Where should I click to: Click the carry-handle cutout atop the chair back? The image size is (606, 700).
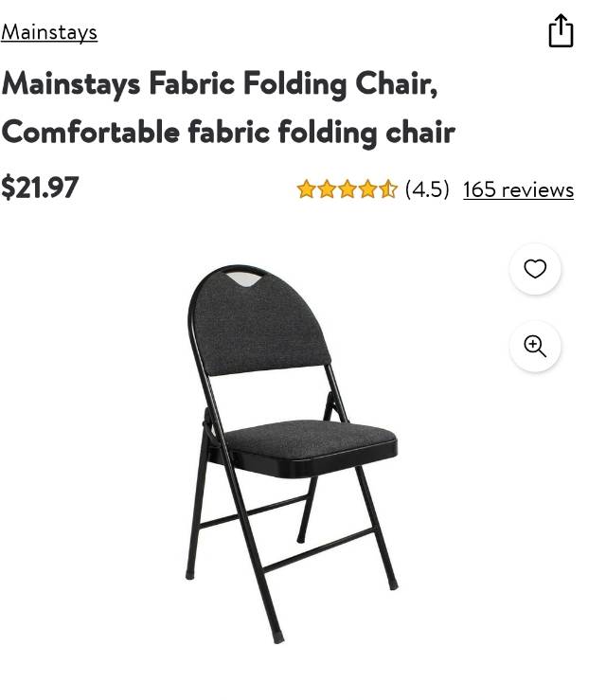click(242, 279)
